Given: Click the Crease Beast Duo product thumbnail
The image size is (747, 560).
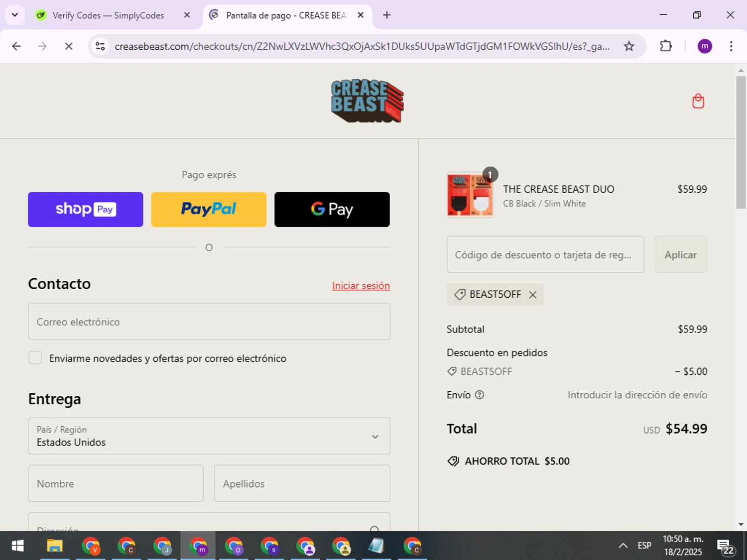Looking at the screenshot, I should (470, 195).
